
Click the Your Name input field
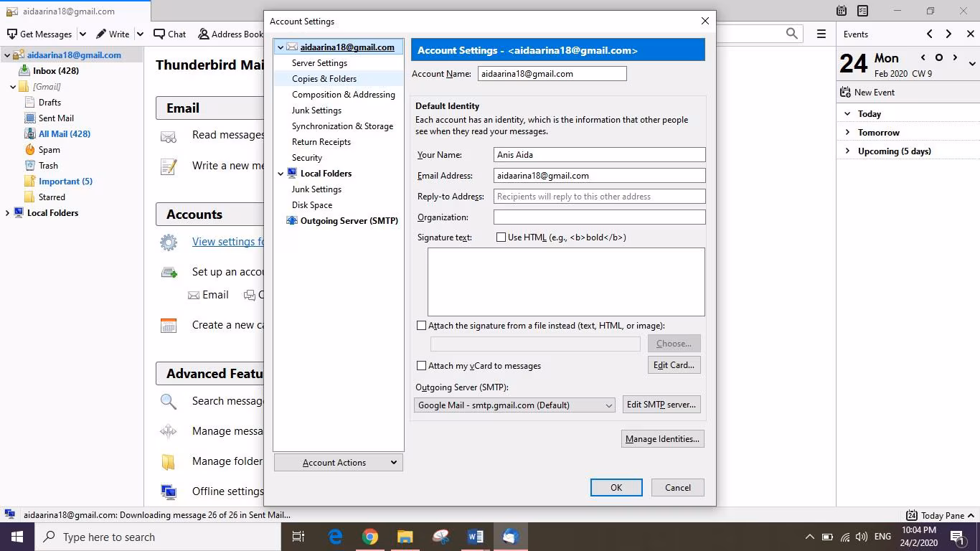[x=600, y=155]
